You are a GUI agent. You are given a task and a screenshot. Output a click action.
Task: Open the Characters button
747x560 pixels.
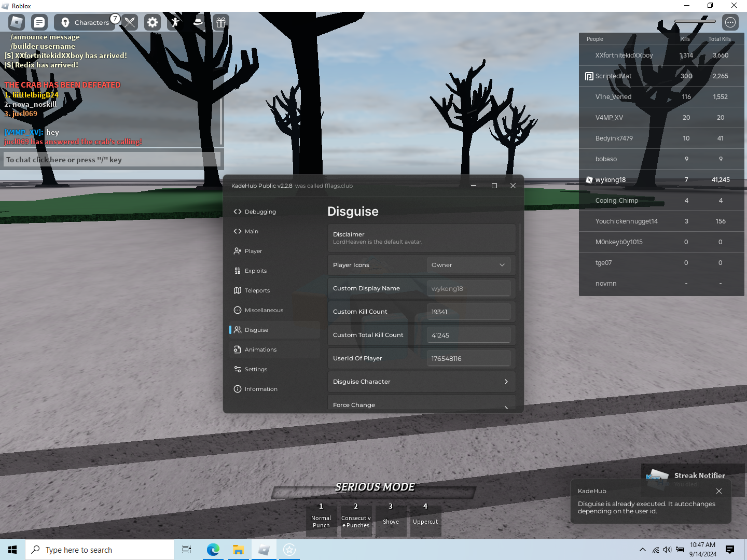click(x=86, y=22)
